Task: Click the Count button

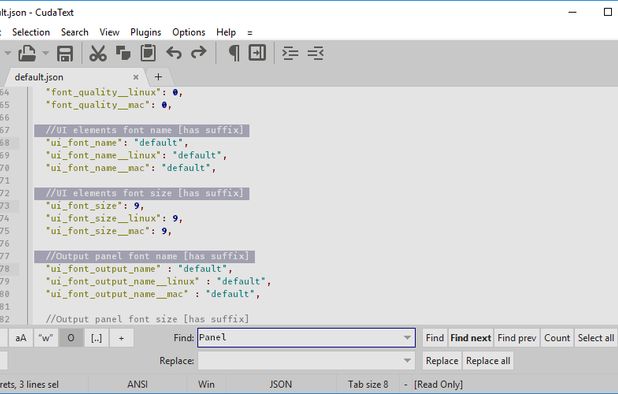Action: [557, 338]
